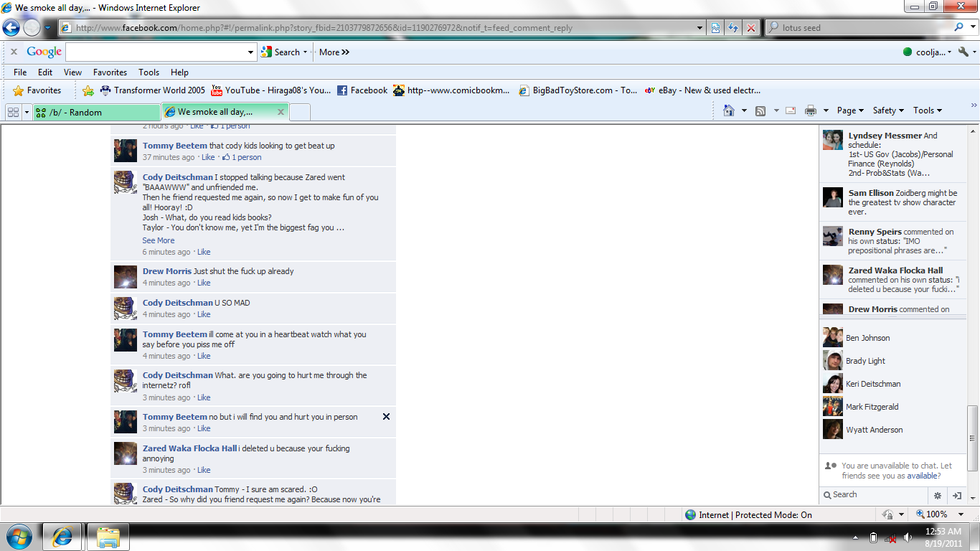
Task: Stop loading with the red X button
Action: [751, 28]
